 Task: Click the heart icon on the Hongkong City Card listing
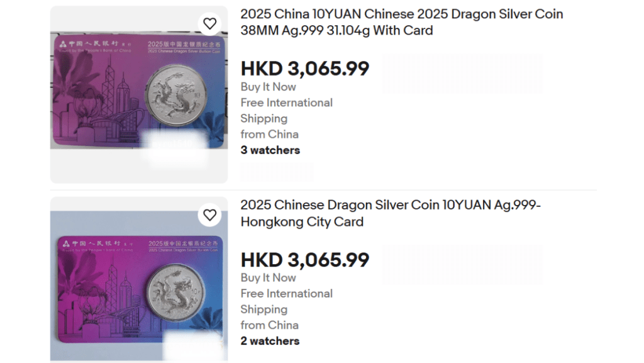tap(210, 215)
